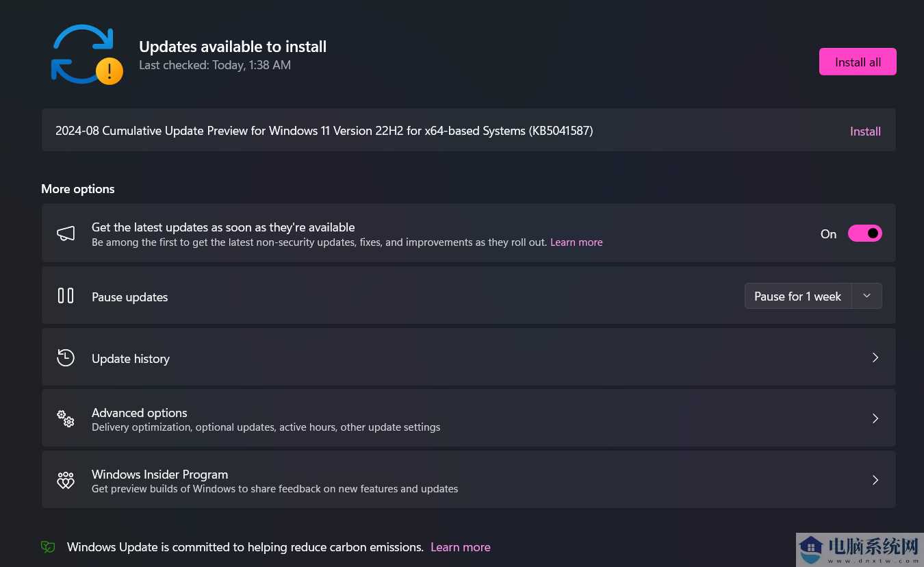Click the Windows Insider Program title
Image resolution: width=924 pixels, height=567 pixels.
coord(160,475)
